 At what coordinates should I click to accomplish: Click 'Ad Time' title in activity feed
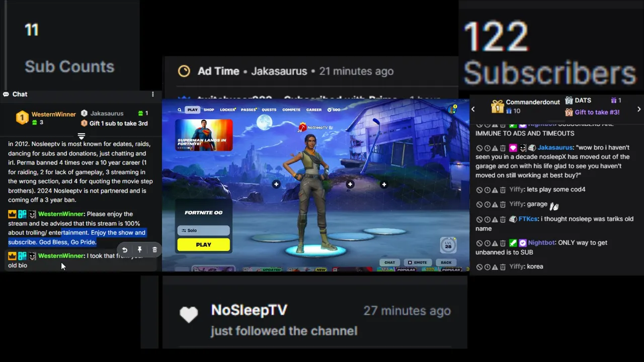pos(218,71)
